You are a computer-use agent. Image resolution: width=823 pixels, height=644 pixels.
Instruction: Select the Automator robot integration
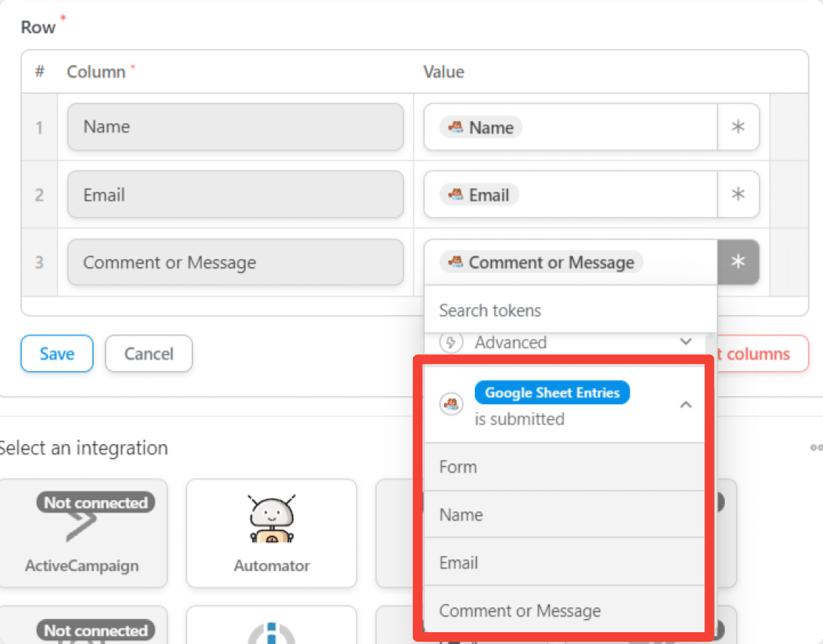pos(271,533)
